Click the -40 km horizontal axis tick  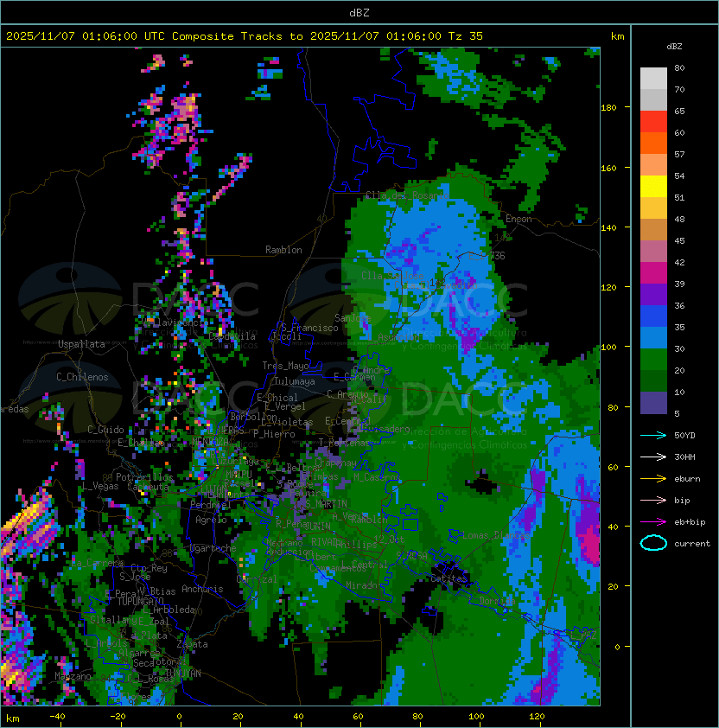[57, 717]
